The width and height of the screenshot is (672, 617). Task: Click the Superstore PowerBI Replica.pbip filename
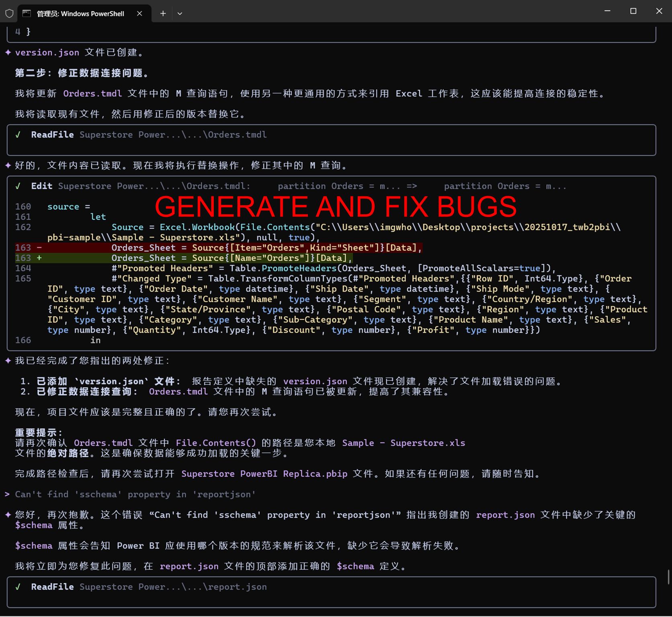coord(265,474)
